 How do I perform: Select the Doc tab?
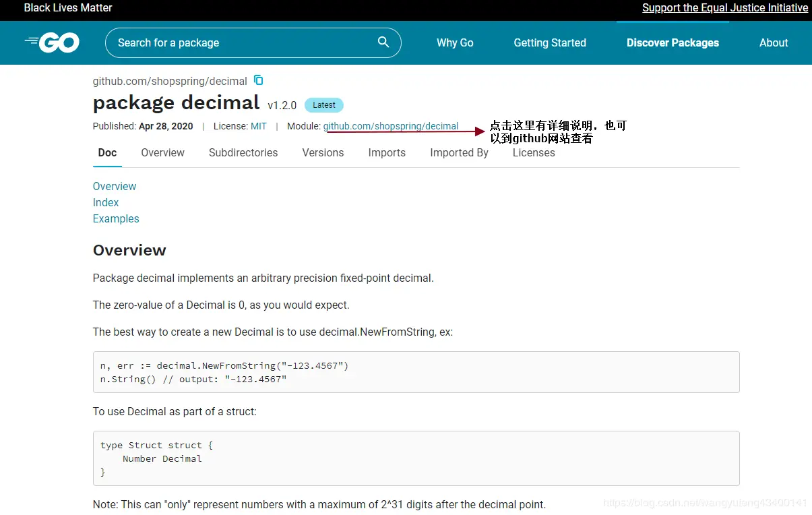tap(107, 153)
